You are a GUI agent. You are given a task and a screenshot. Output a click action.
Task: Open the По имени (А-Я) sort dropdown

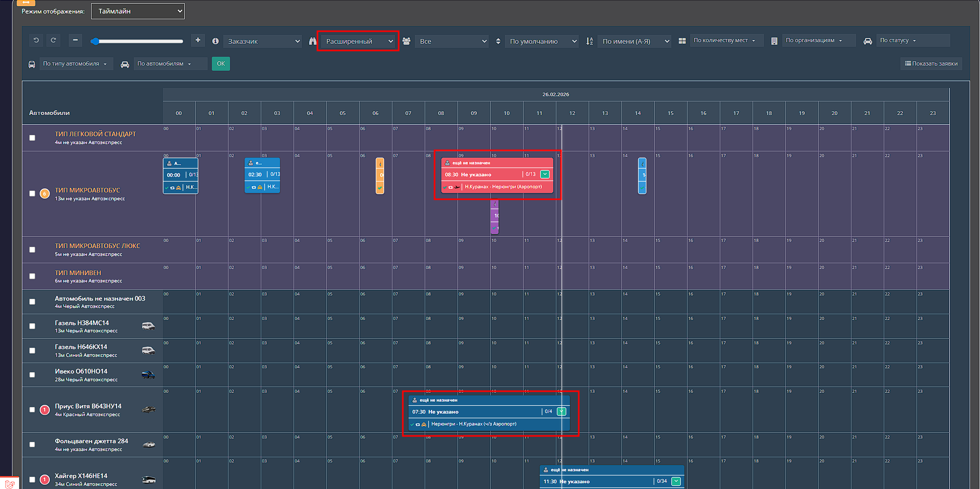(x=635, y=41)
